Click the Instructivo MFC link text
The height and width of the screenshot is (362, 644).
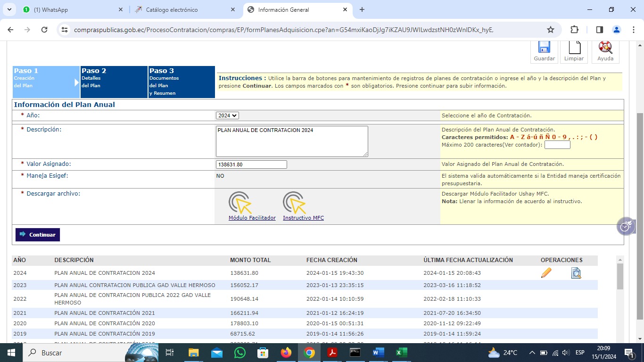(x=303, y=218)
